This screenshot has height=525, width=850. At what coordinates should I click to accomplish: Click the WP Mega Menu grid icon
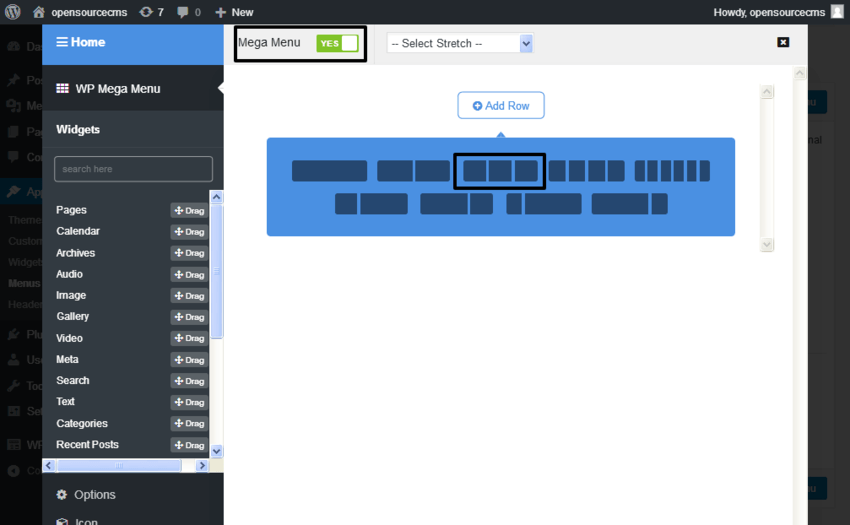click(62, 88)
